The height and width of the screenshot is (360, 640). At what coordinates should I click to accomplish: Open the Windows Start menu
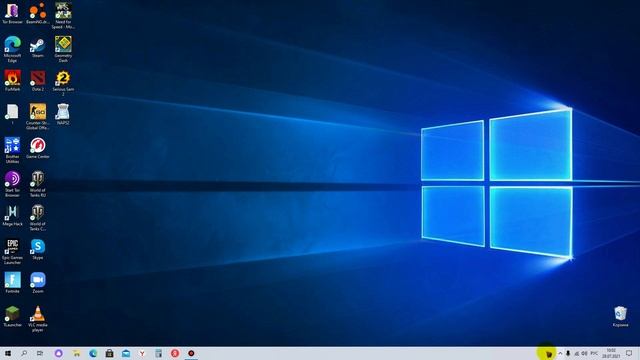8,353
